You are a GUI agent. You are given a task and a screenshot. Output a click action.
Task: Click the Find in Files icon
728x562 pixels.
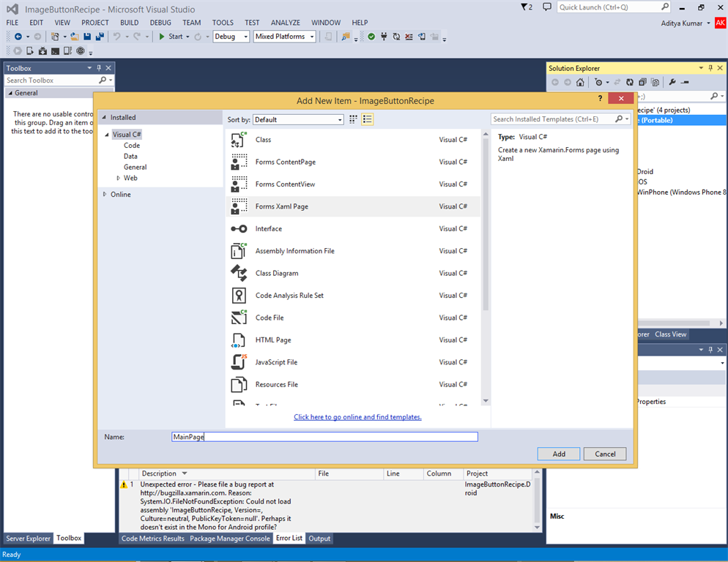pyautogui.click(x=346, y=37)
